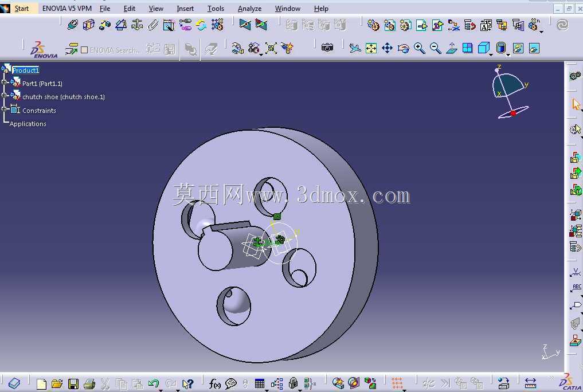Click the Shading with Edges cylinder icon
The image size is (583, 392).
[500, 48]
